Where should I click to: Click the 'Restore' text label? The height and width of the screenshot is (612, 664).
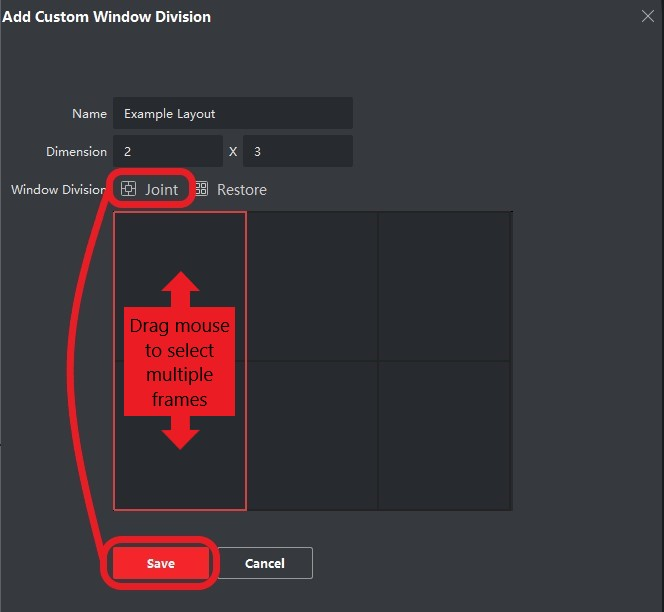click(242, 189)
